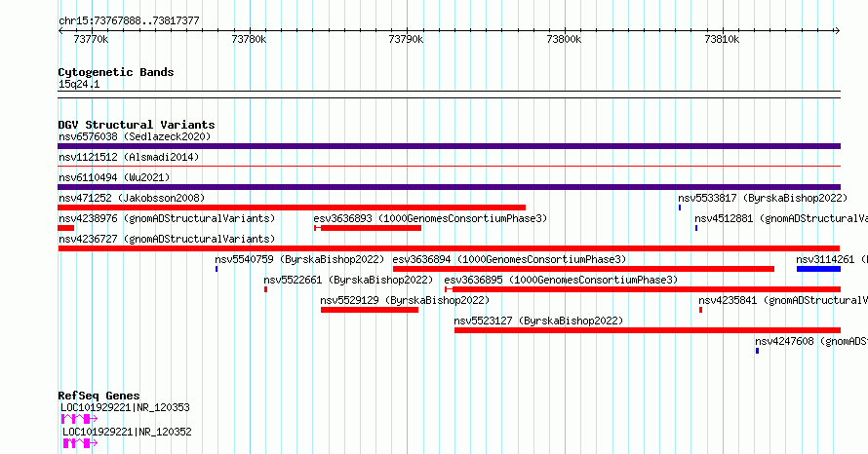Select the nsv471252 red variant bar

click(292, 208)
